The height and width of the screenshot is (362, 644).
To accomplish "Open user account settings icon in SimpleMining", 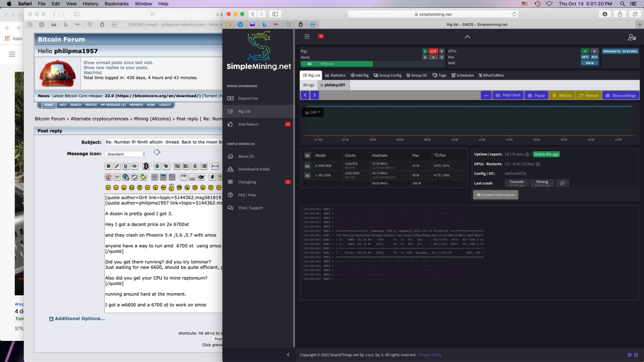I will (632, 37).
